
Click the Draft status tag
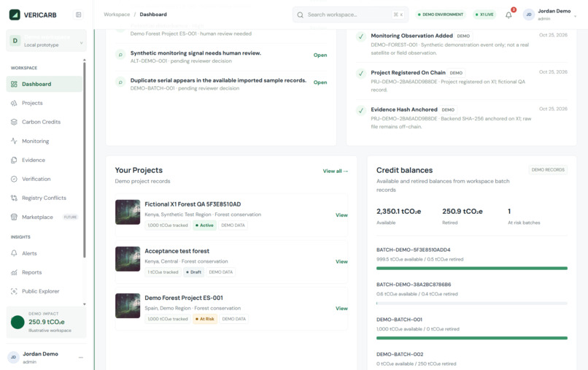pos(193,272)
